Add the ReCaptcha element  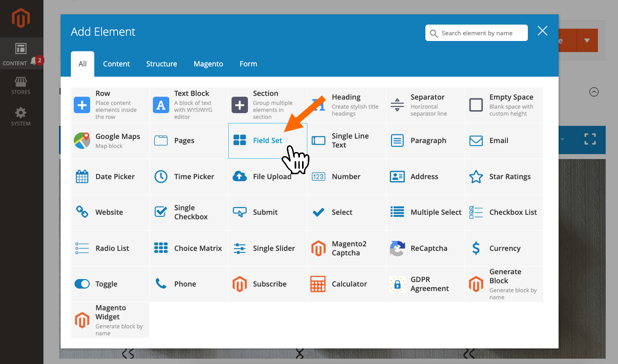click(x=425, y=248)
